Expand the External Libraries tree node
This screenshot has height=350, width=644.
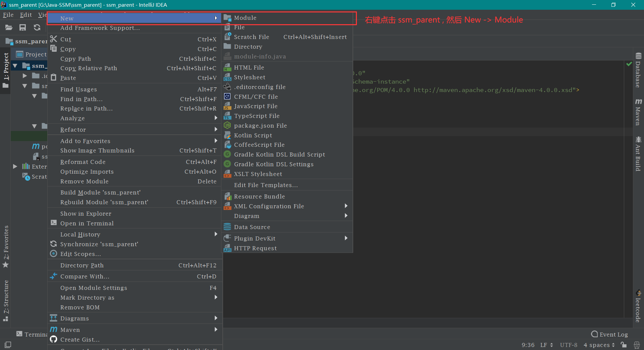pyautogui.click(x=15, y=167)
